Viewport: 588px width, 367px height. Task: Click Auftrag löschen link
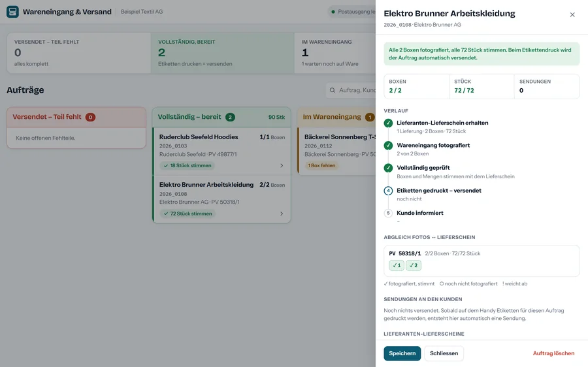click(x=553, y=353)
